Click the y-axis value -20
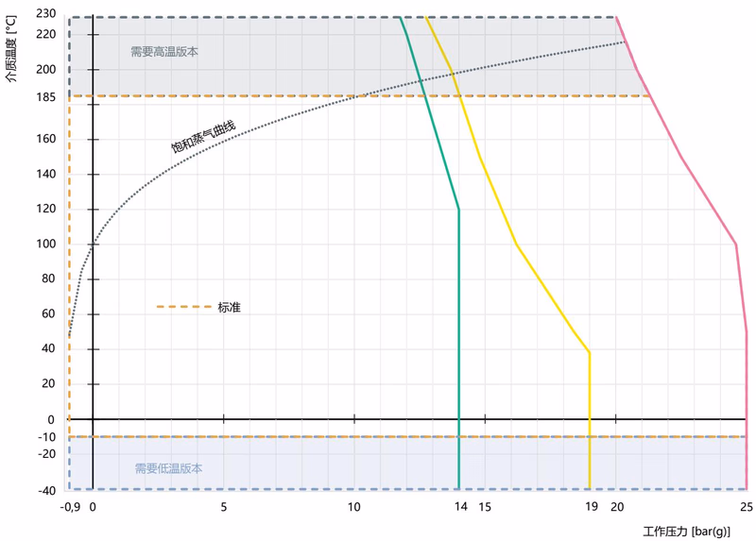 (x=46, y=454)
